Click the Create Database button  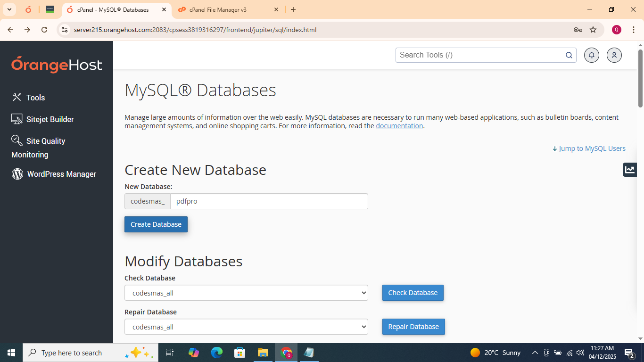coord(156,224)
